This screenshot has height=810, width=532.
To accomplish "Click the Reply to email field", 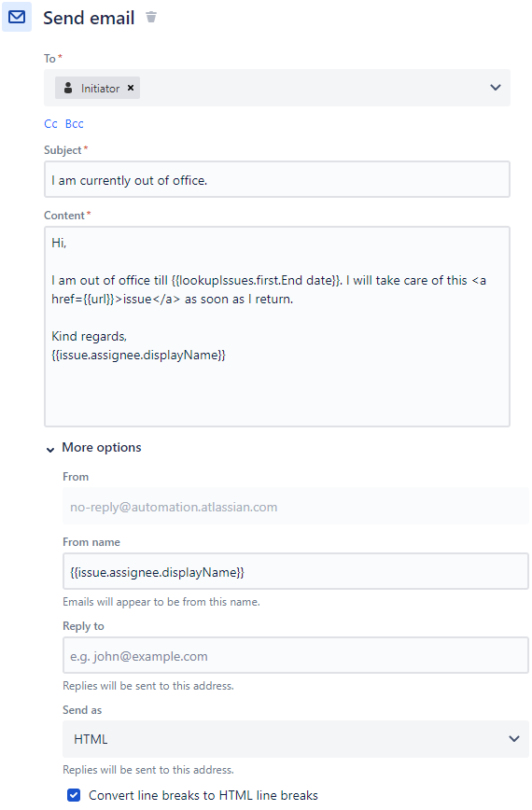I will (x=296, y=655).
